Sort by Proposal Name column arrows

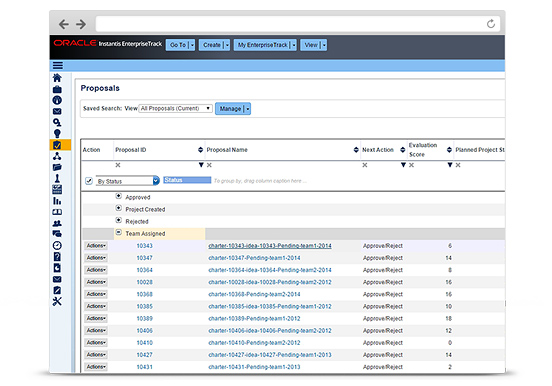(356, 150)
